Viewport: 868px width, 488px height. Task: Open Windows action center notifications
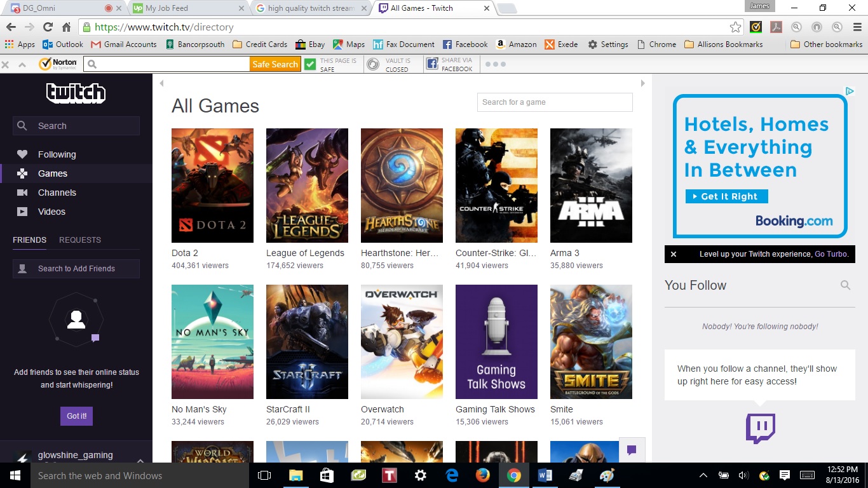pyautogui.click(x=785, y=475)
